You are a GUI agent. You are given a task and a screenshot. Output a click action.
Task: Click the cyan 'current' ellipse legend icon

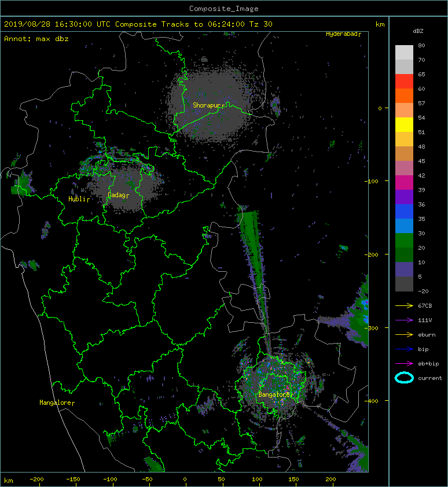tap(404, 378)
